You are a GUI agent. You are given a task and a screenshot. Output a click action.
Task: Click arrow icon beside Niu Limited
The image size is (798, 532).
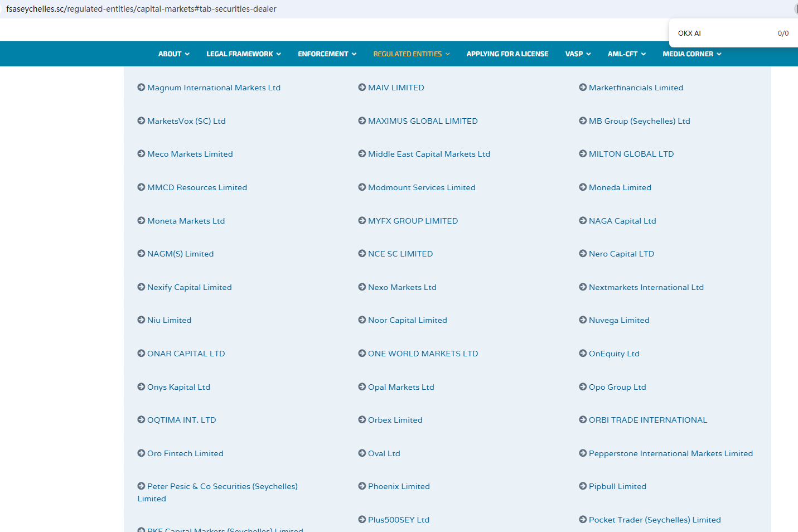141,320
